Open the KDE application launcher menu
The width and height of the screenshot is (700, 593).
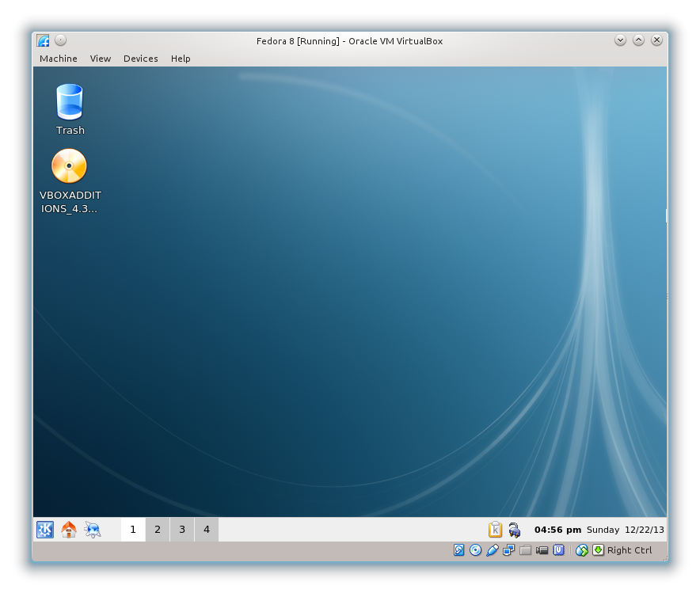click(x=45, y=530)
